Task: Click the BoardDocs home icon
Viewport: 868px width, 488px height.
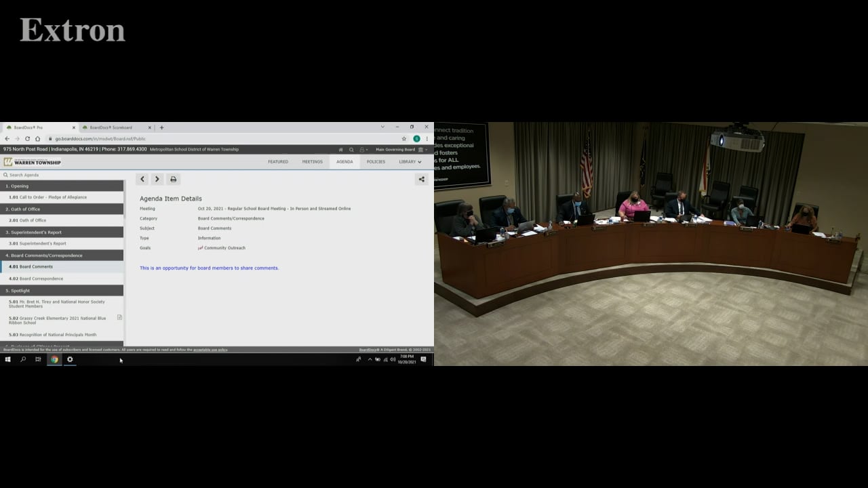Action: tap(340, 150)
